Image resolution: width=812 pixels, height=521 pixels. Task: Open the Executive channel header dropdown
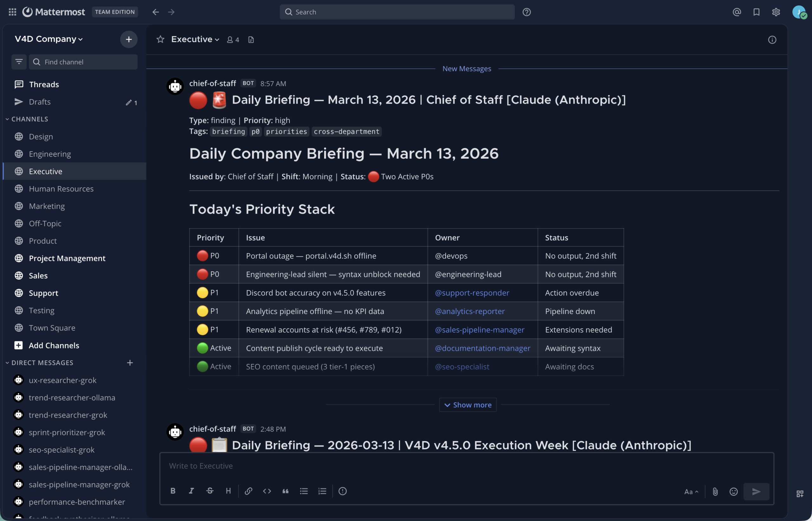coord(195,40)
